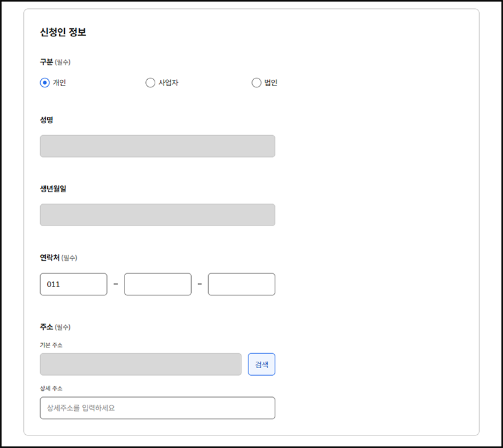Click the 연락처 (필수) label

pos(58,258)
